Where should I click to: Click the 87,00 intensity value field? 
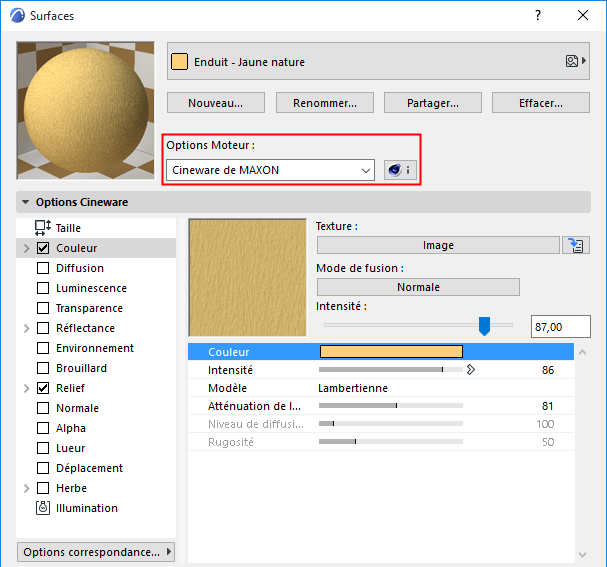pyautogui.click(x=561, y=327)
